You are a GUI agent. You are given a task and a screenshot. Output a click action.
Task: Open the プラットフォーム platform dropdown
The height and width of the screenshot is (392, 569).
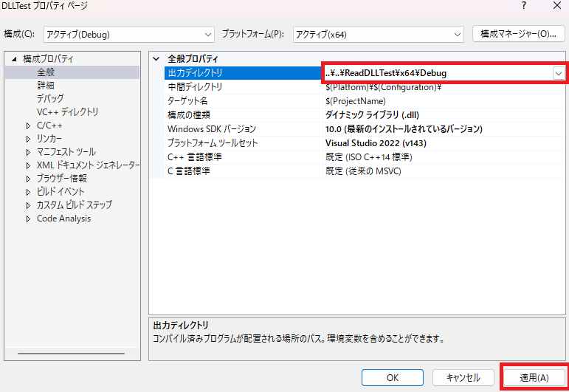coord(378,34)
